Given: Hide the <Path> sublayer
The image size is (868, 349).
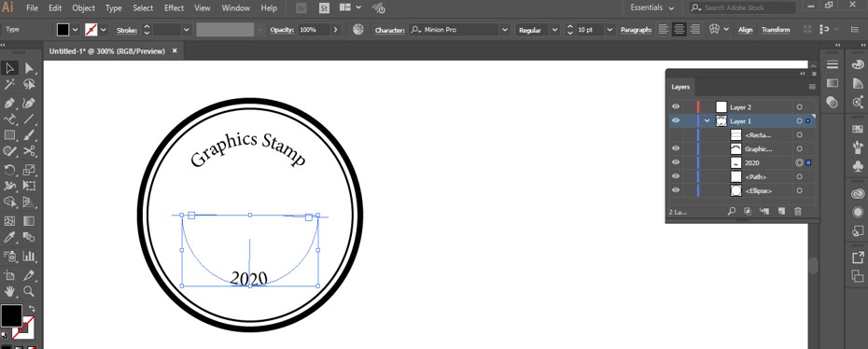Looking at the screenshot, I should point(676,176).
